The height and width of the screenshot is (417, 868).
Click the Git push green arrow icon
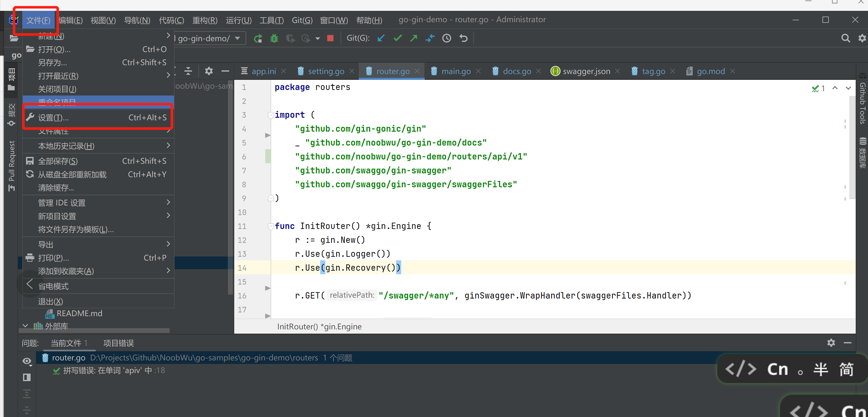414,38
